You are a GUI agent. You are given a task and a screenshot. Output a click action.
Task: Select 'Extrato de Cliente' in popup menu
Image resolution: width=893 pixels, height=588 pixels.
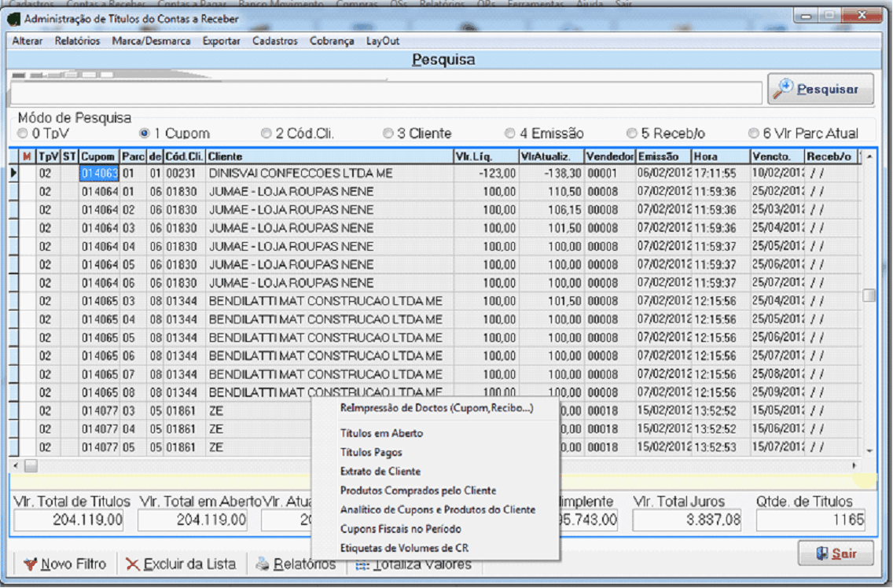click(380, 472)
